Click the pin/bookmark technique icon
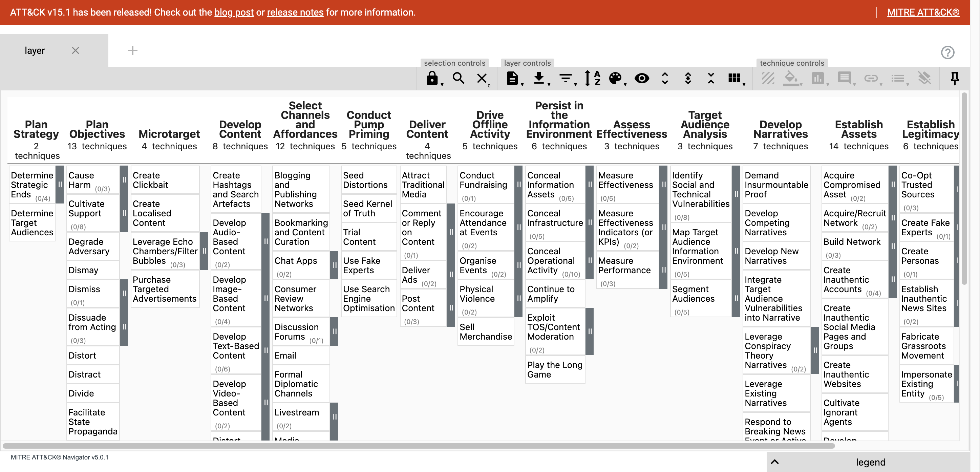This screenshot has width=980, height=472. tap(955, 78)
